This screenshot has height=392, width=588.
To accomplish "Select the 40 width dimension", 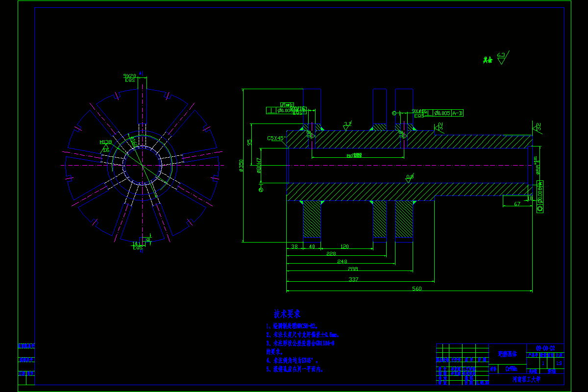I will point(312,246).
